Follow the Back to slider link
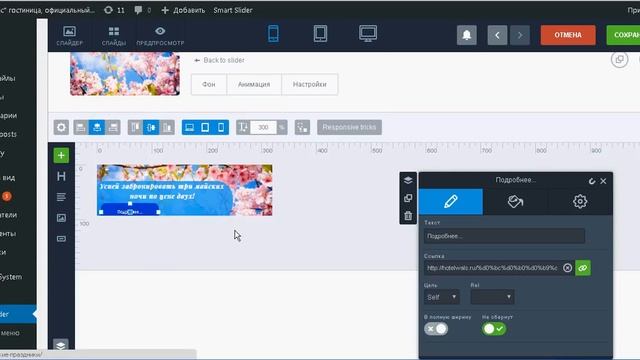Screen dimensions: 640x360 tap(220, 60)
